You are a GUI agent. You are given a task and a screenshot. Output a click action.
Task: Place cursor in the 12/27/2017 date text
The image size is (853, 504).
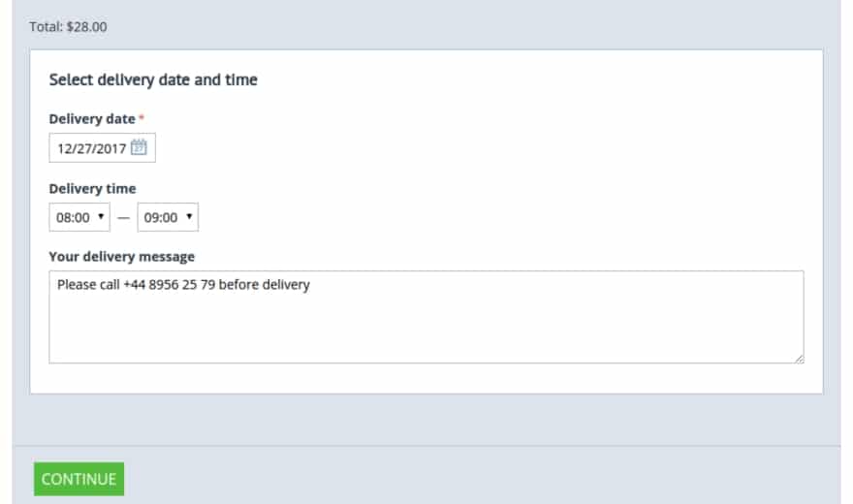click(x=91, y=148)
